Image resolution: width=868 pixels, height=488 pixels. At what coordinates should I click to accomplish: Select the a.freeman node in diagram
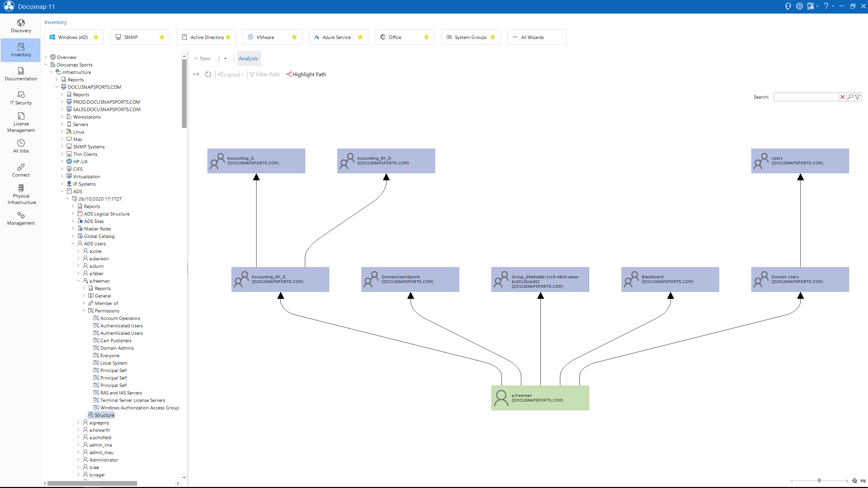[x=540, y=398]
